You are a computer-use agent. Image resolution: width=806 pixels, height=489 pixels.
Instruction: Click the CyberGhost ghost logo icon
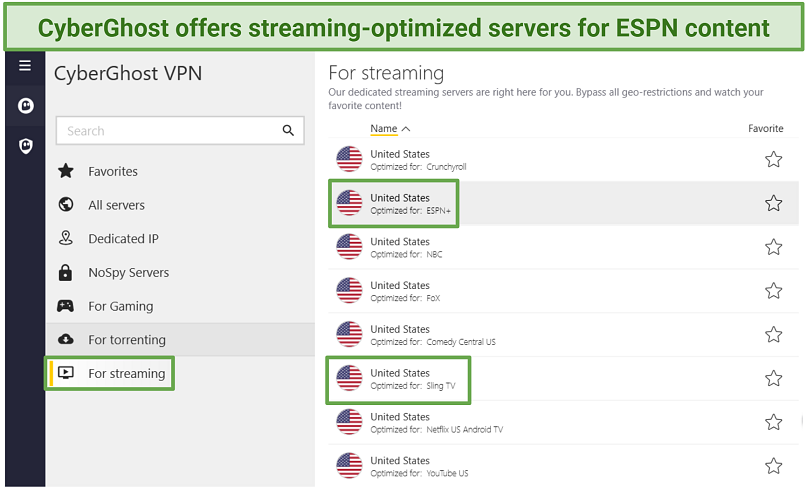26,106
